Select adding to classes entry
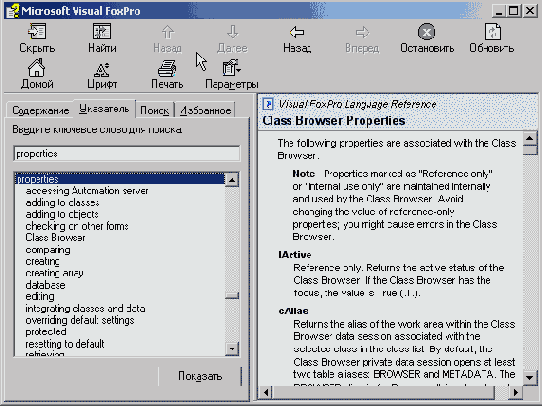Screen dimensions: 542x406 tap(62, 202)
